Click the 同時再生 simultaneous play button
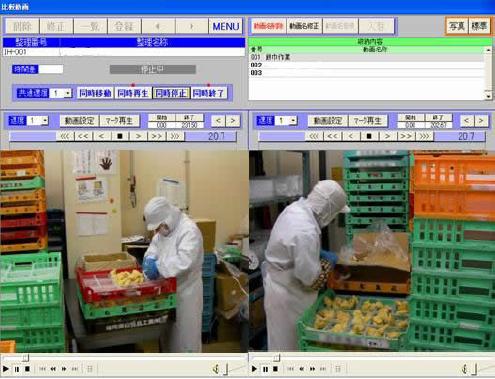This screenshot has width=495, height=379. [x=133, y=93]
